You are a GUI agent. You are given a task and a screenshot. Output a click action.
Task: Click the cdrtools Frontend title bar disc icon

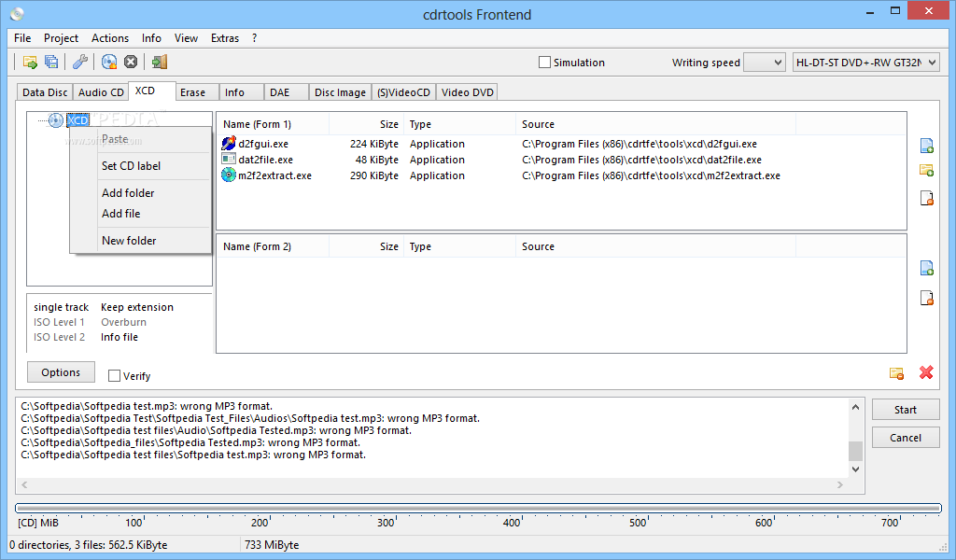pos(17,13)
